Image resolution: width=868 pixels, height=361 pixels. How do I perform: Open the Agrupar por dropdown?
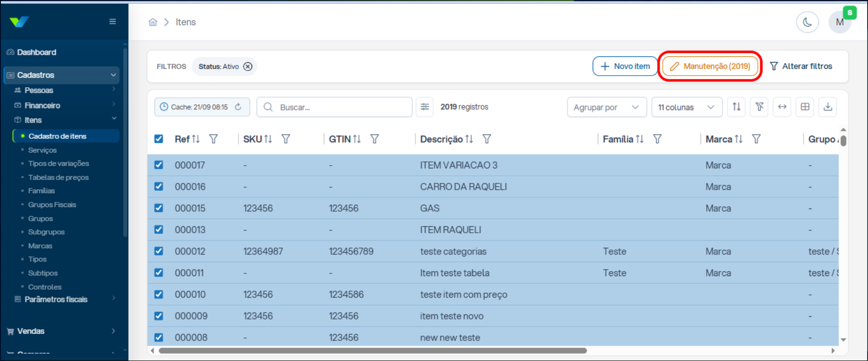click(607, 107)
